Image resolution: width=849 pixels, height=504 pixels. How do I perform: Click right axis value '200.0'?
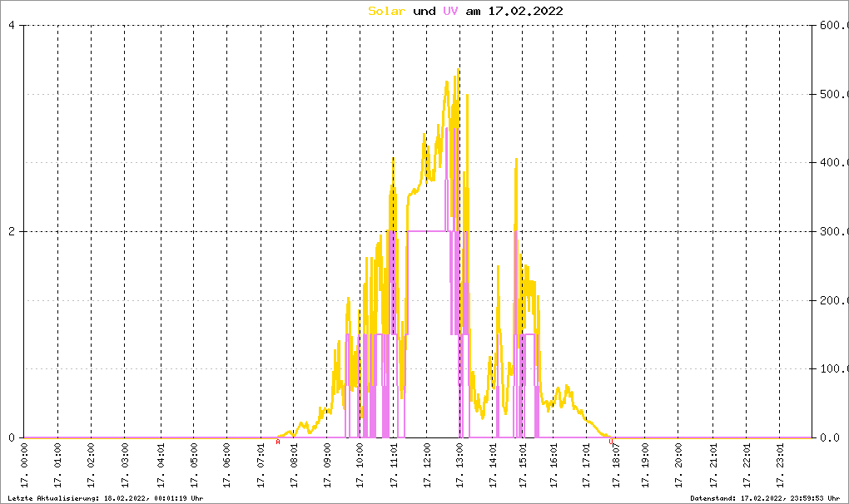click(x=834, y=300)
